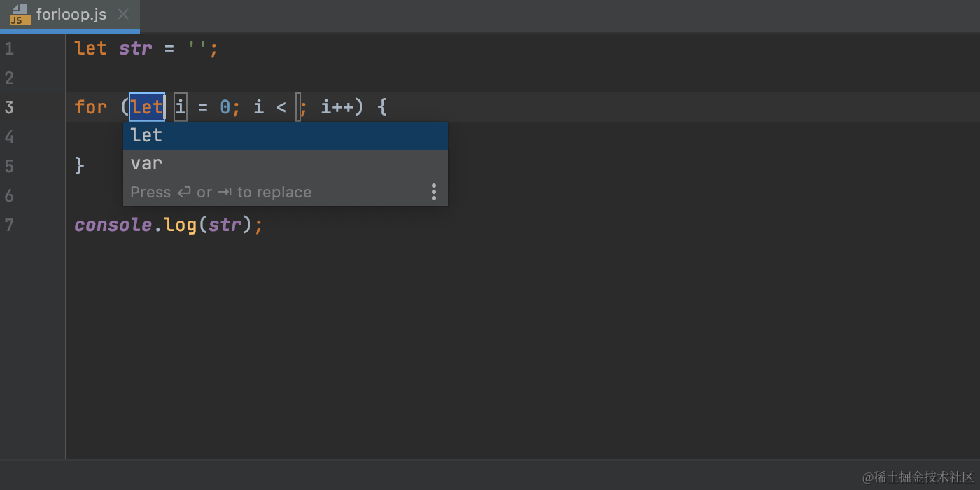
Task: Click the empty string literal on line 1
Action: [x=198, y=48]
